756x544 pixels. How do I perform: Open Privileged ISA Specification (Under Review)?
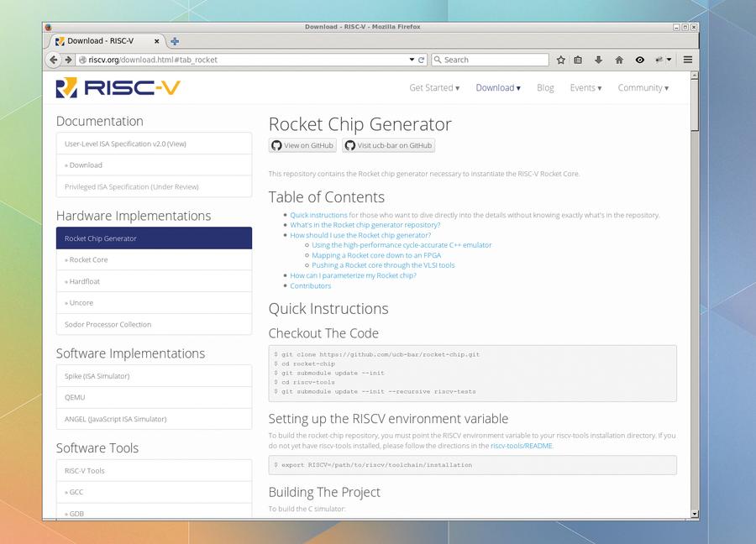[x=154, y=186]
